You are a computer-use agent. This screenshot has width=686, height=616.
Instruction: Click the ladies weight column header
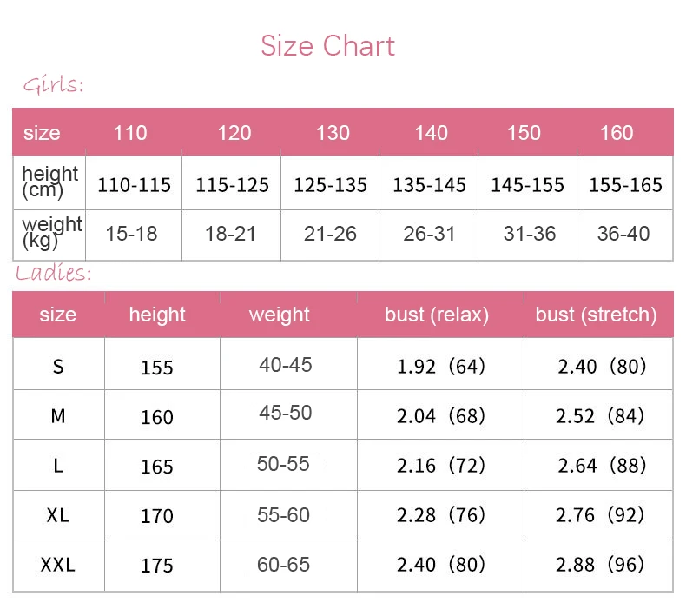point(280,315)
